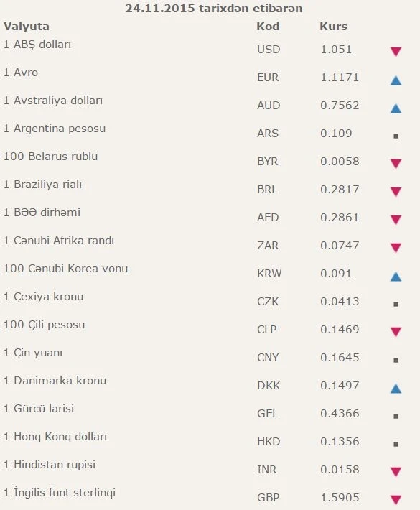Viewport: 420px width, 510px height.
Task: Select the 1 ABŞ dolları currency row
Action: point(210,48)
